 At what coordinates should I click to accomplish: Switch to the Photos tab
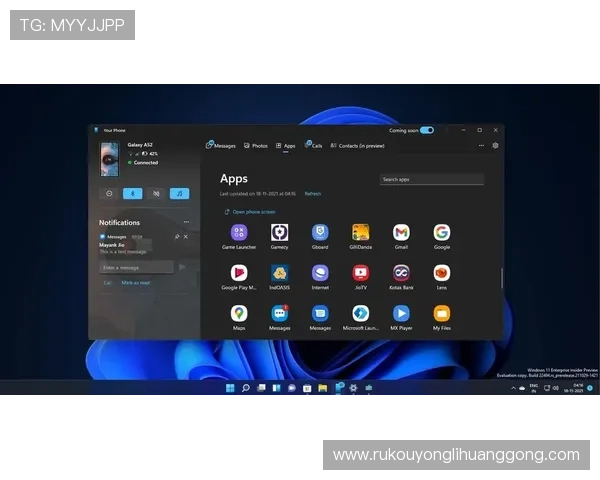click(x=255, y=146)
